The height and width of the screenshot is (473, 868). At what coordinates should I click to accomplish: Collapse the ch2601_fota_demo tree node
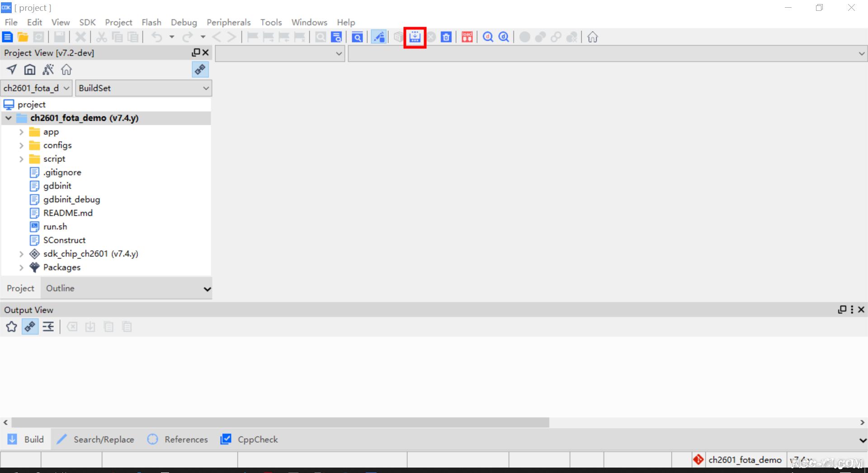click(9, 118)
